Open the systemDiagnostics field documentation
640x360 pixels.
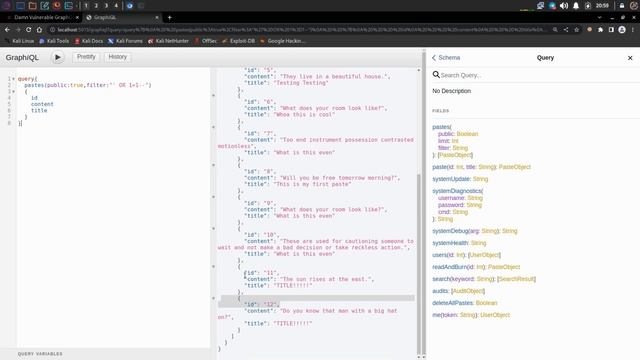pyautogui.click(x=457, y=191)
